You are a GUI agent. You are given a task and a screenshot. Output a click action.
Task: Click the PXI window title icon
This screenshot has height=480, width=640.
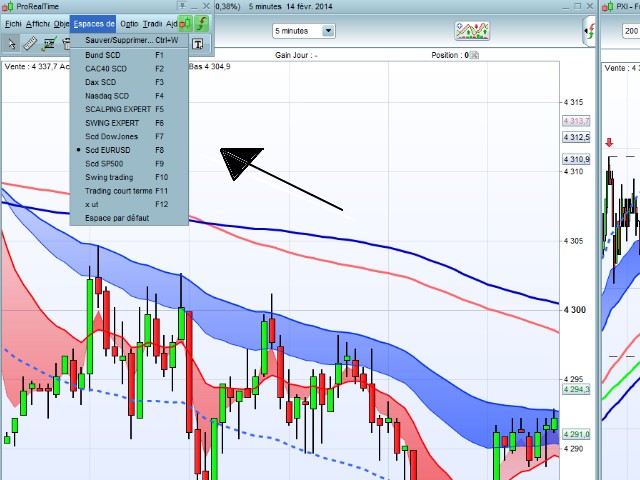click(608, 7)
